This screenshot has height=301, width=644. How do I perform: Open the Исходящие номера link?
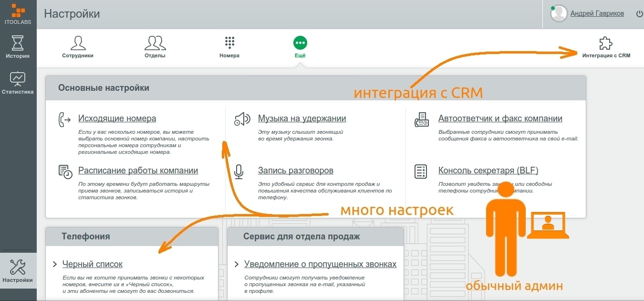click(117, 118)
